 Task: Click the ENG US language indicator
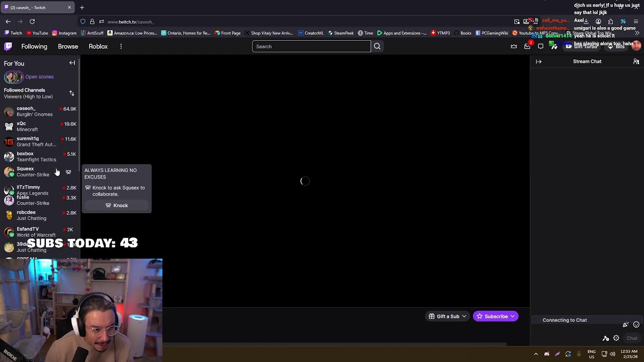(592, 354)
